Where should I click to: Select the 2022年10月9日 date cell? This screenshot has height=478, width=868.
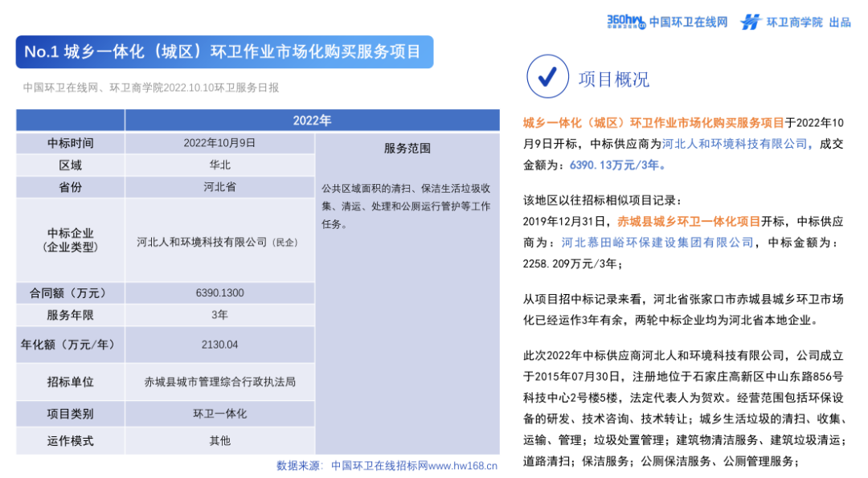click(x=219, y=143)
